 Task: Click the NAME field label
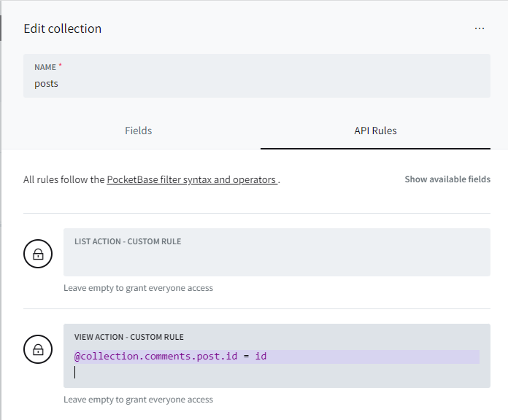[45, 67]
